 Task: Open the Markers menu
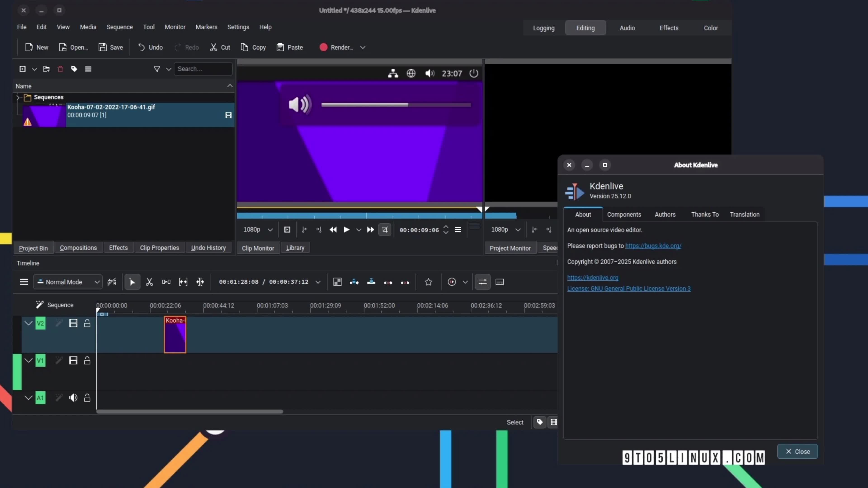coord(207,27)
